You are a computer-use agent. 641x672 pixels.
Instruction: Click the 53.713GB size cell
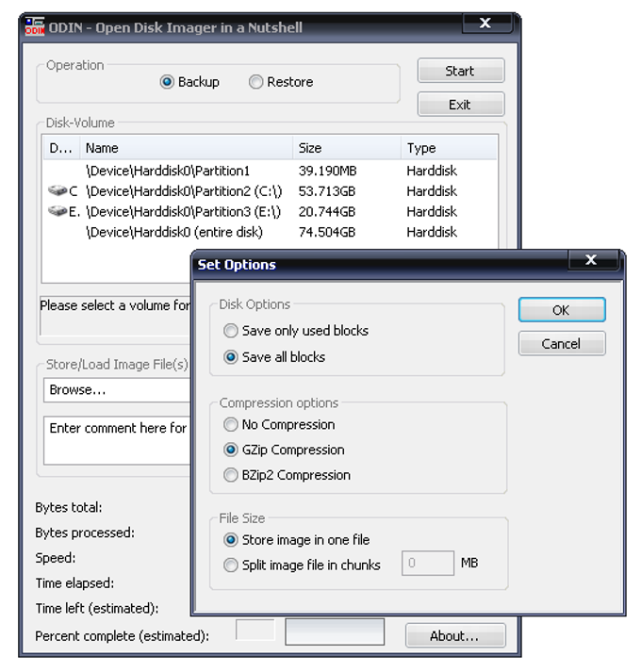[x=327, y=190]
